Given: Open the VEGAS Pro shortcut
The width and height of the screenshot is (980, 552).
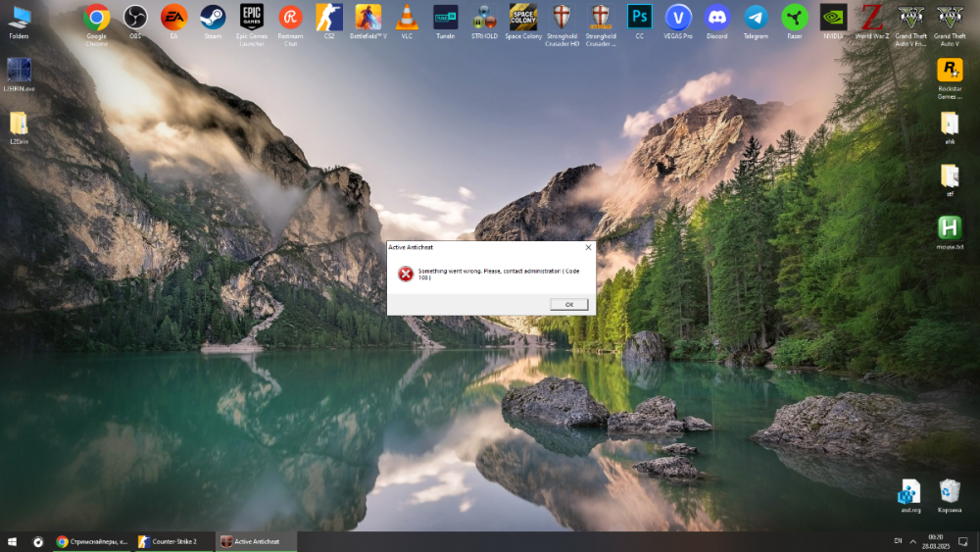Looking at the screenshot, I should 677,18.
